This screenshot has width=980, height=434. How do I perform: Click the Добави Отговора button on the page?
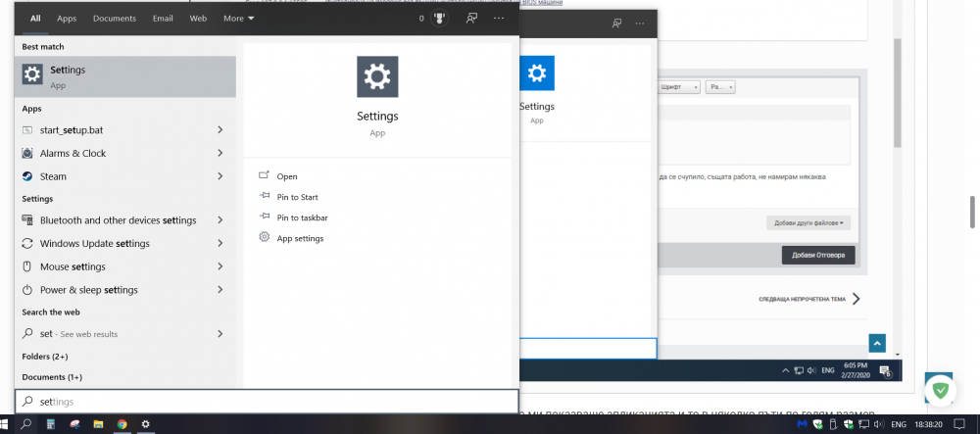[818, 255]
